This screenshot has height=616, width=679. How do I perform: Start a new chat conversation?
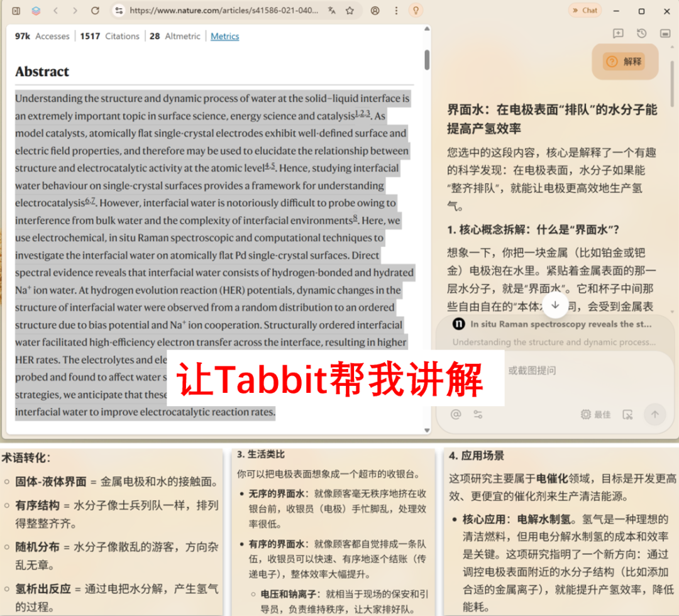618,34
